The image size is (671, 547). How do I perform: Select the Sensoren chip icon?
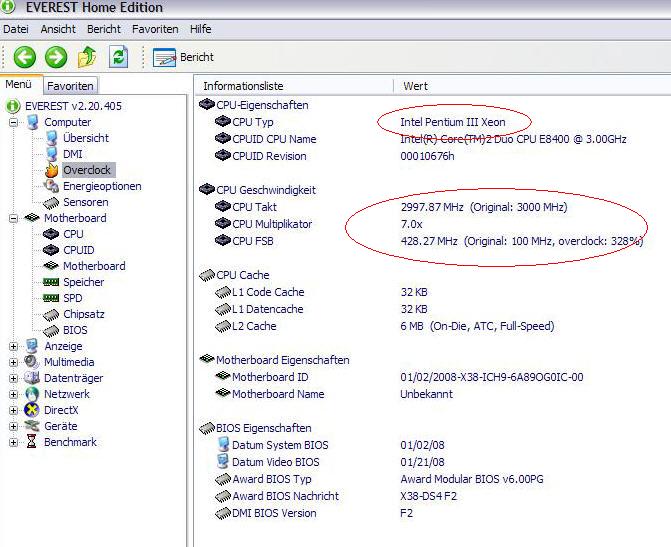[x=51, y=202]
